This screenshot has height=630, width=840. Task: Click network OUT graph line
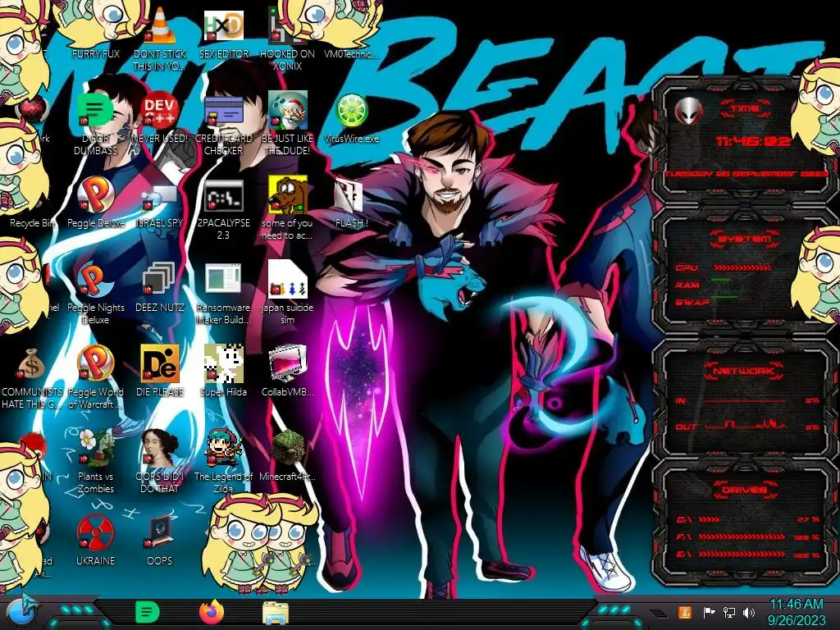tap(745, 425)
